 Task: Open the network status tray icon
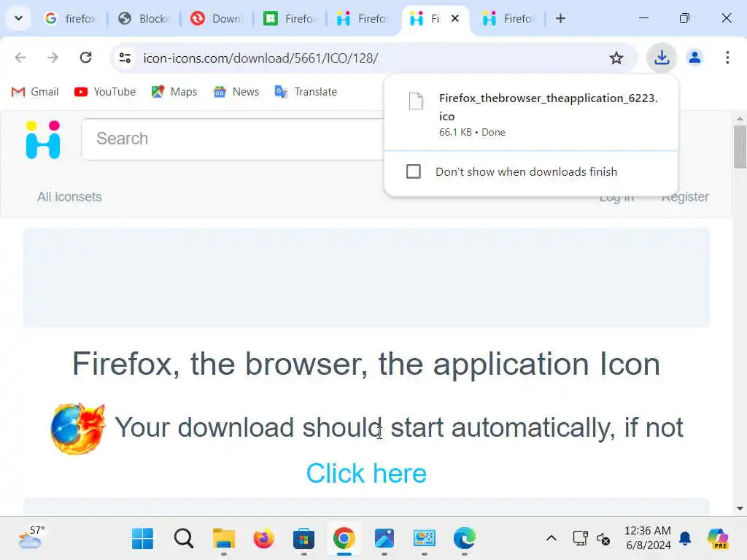[580, 539]
